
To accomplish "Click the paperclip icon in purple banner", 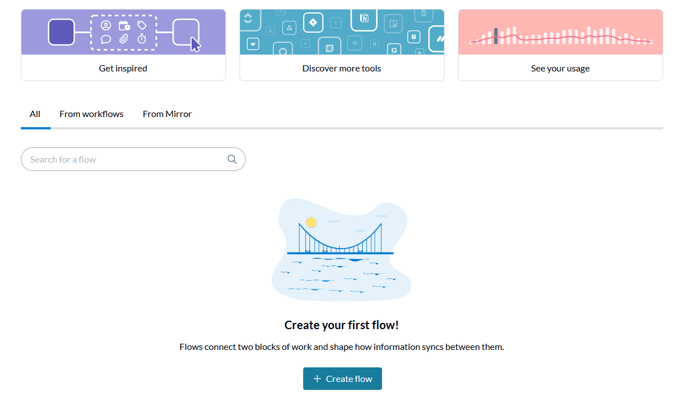I will 124,39.
